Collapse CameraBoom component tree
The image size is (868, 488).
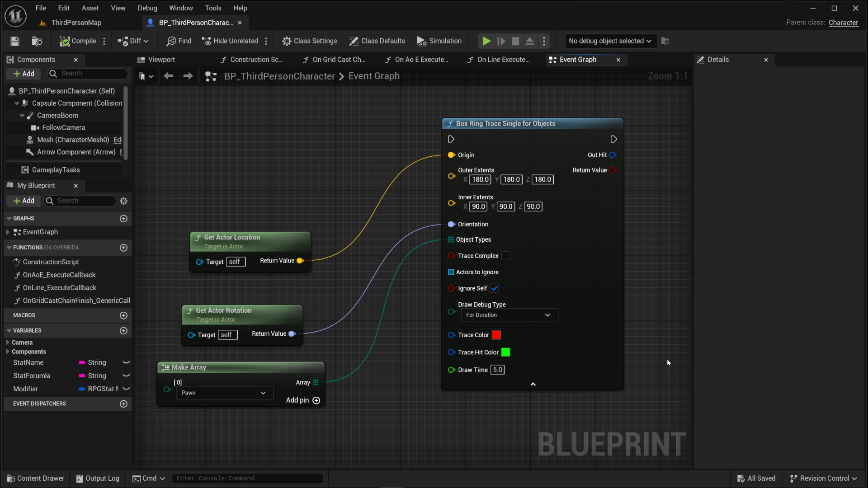(22, 116)
